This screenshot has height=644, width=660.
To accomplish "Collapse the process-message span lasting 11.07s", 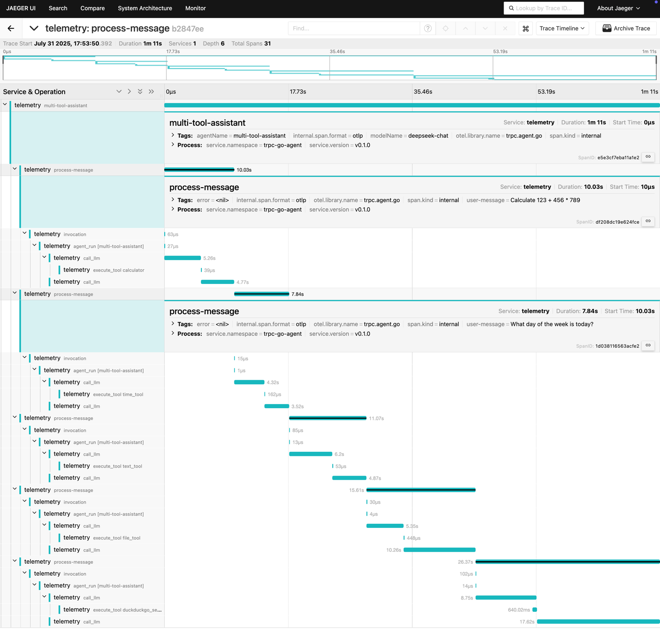I will point(15,417).
